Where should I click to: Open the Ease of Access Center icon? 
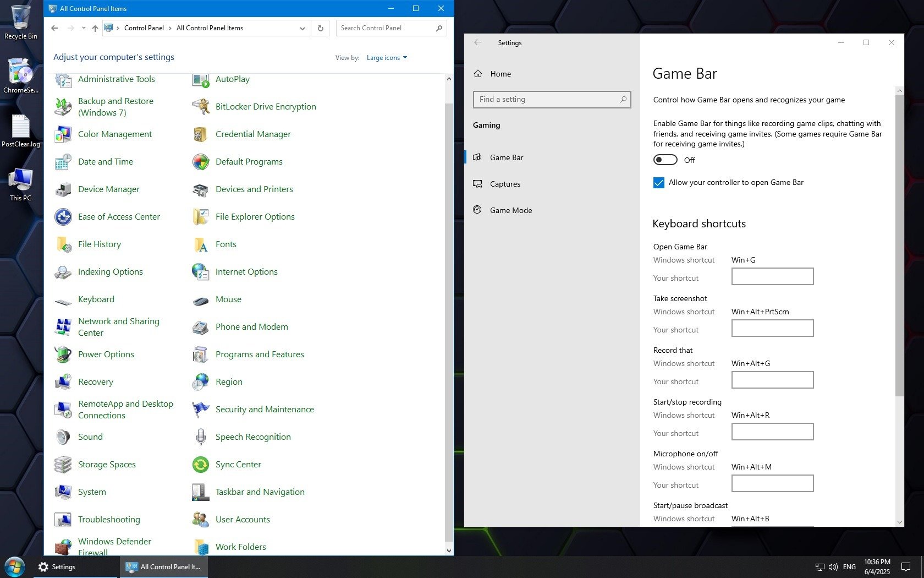click(63, 217)
